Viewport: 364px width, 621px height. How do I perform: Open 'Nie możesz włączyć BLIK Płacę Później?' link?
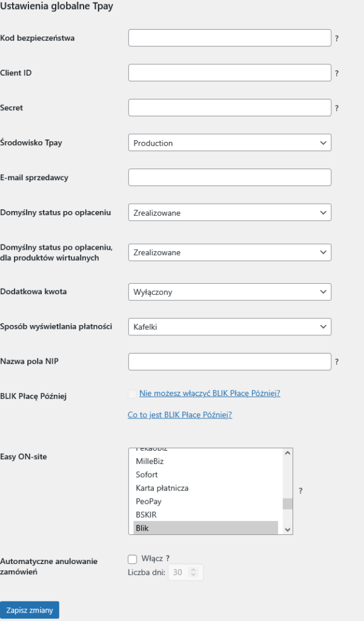pyautogui.click(x=210, y=393)
